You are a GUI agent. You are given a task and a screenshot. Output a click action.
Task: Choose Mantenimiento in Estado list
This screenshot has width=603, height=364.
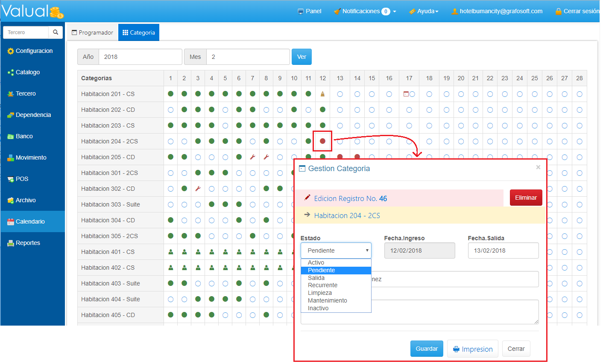[336, 300]
